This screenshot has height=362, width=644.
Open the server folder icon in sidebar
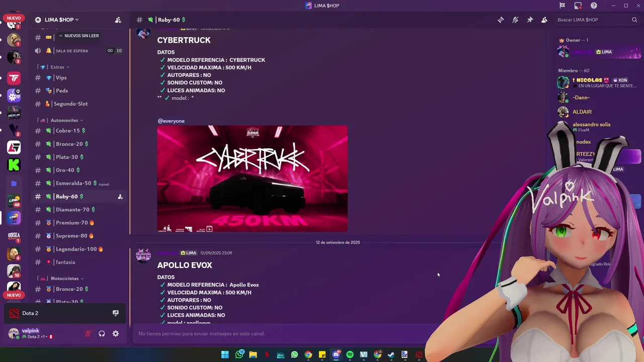pos(14,184)
